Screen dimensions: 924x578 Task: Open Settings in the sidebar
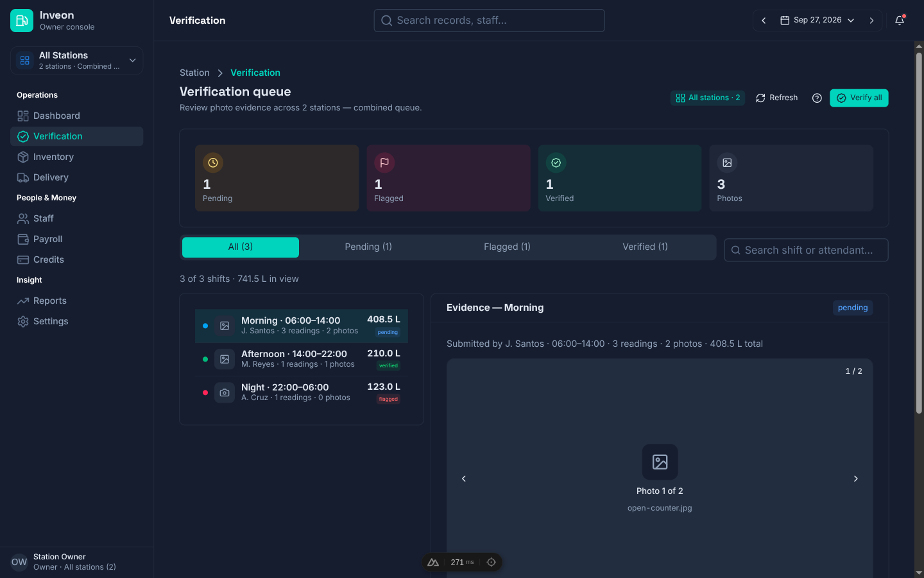click(x=77, y=321)
